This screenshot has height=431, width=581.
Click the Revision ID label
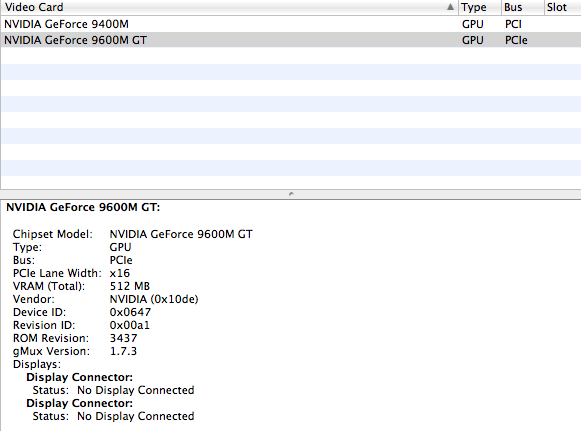[x=44, y=325]
